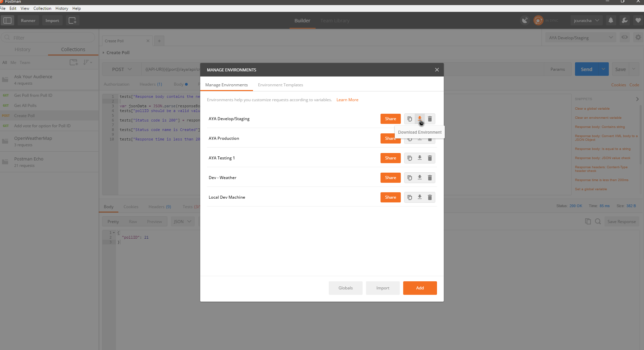Open the History menu
Viewport: 644px width, 350px height.
point(62,8)
